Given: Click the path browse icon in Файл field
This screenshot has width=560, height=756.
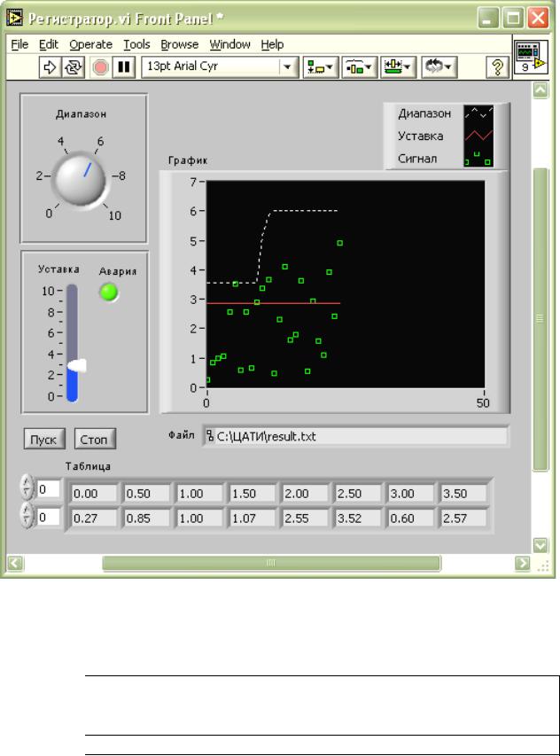Looking at the screenshot, I should 210,436.
